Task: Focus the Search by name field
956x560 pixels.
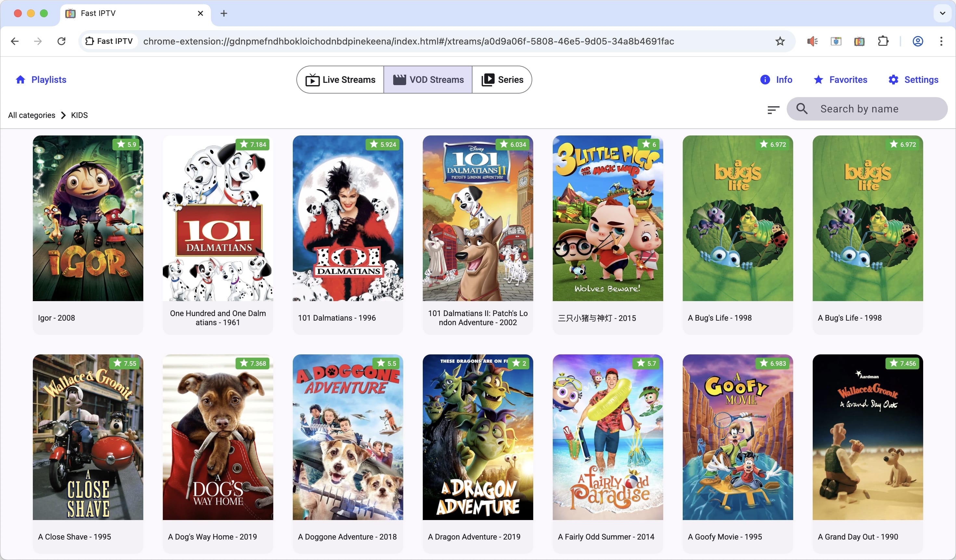Action: [867, 109]
